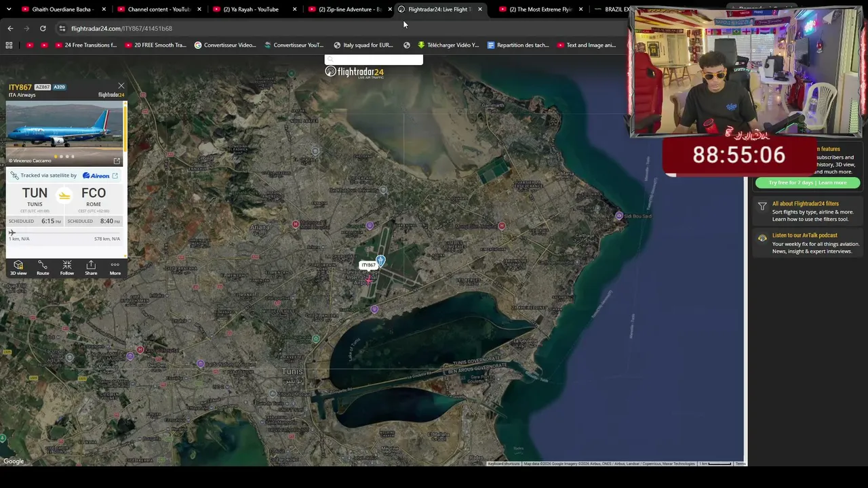Screen dimensions: 868x488
Task: Click the Google logo on map
Action: click(x=14, y=462)
